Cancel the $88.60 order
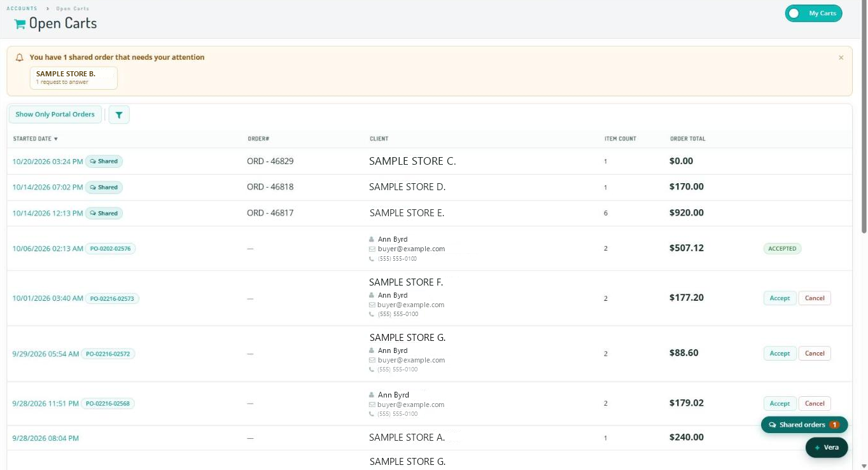This screenshot has height=470, width=868. pyautogui.click(x=815, y=354)
